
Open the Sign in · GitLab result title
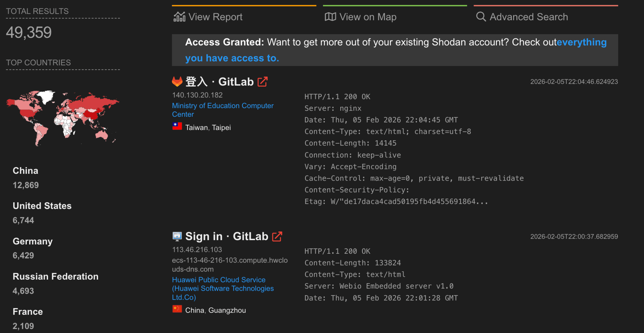point(227,236)
